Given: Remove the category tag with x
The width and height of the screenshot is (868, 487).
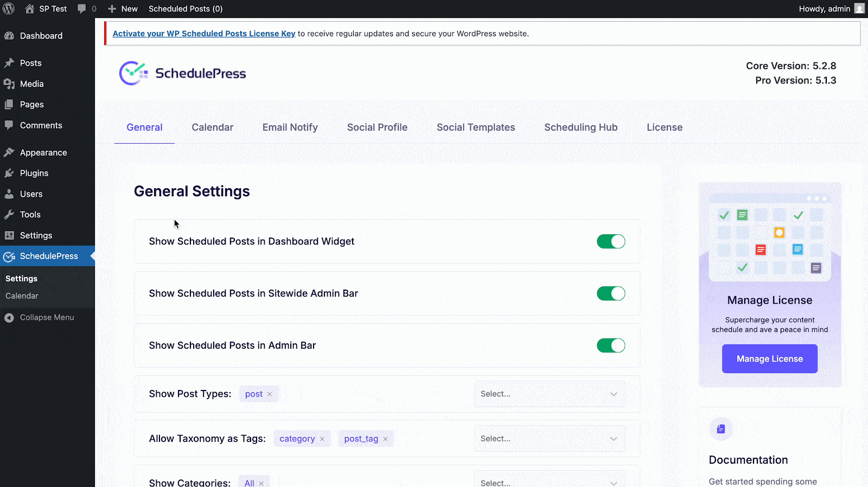Looking at the screenshot, I should [322, 439].
